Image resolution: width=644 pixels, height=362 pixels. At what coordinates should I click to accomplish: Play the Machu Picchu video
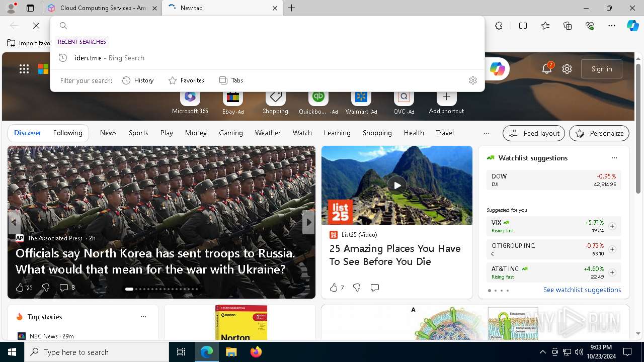[397, 186]
